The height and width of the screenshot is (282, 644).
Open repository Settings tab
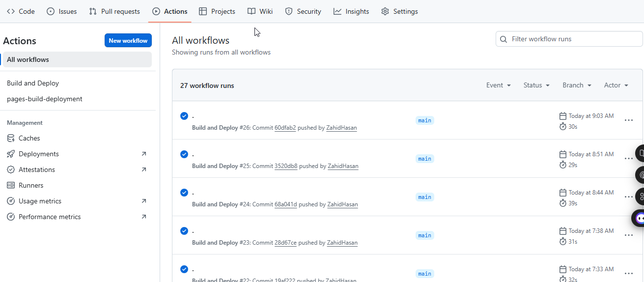point(400,11)
